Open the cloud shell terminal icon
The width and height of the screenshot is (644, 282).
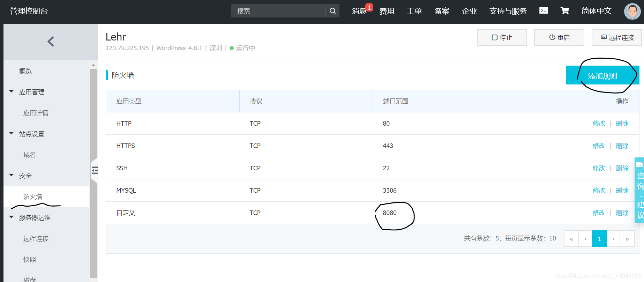tap(544, 11)
